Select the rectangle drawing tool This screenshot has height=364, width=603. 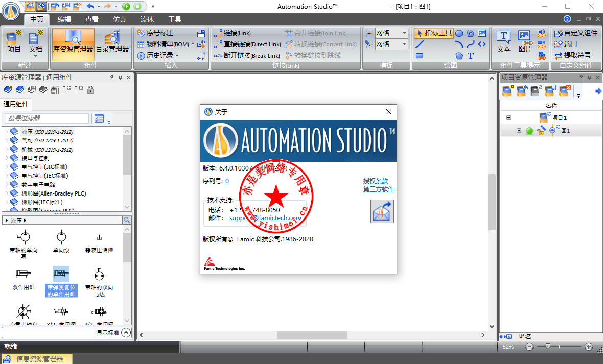[420, 56]
